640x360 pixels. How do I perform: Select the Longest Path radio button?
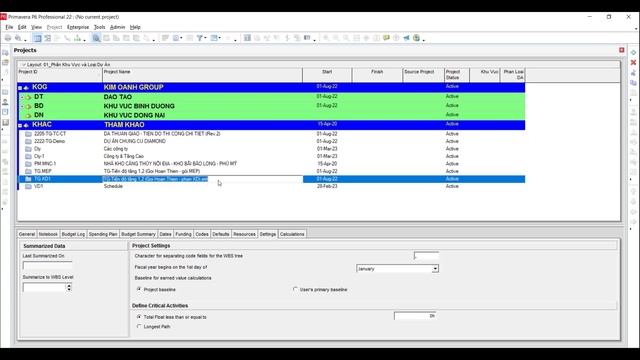point(139,326)
